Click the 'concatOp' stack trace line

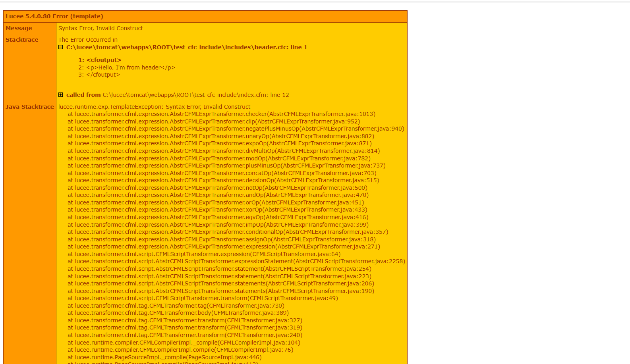coord(222,173)
